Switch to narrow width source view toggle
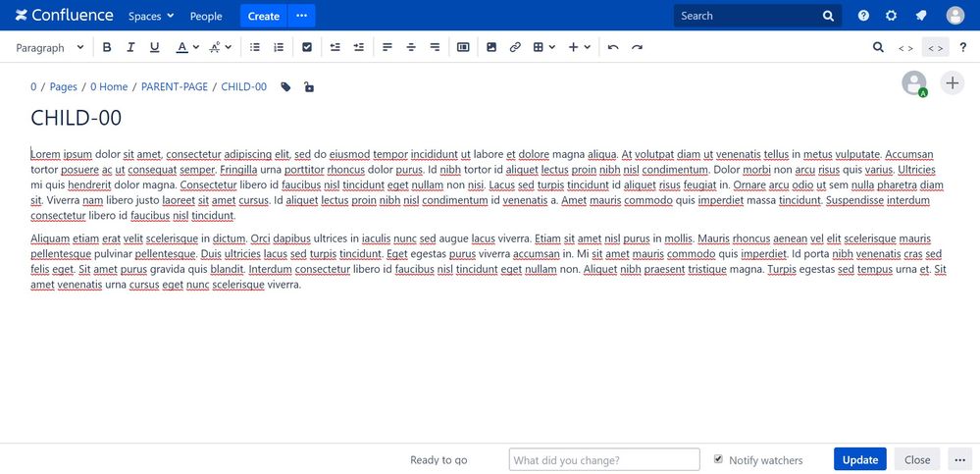Screen dimensions: 980x474 pyautogui.click(x=905, y=48)
